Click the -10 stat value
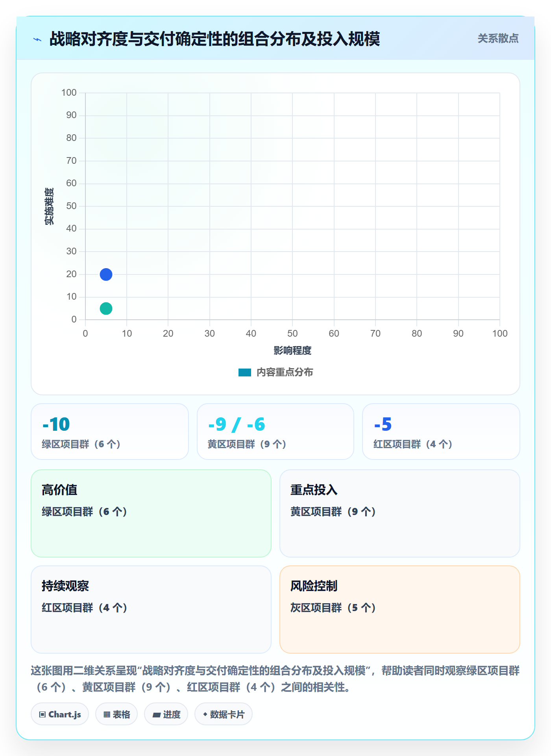Screen dimensions: 551x756 pos(56,424)
